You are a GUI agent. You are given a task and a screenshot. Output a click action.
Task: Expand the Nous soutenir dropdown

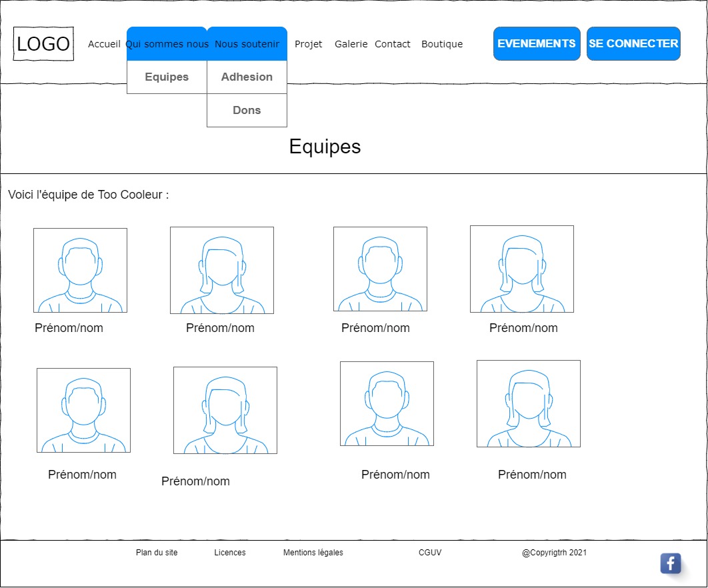(247, 44)
